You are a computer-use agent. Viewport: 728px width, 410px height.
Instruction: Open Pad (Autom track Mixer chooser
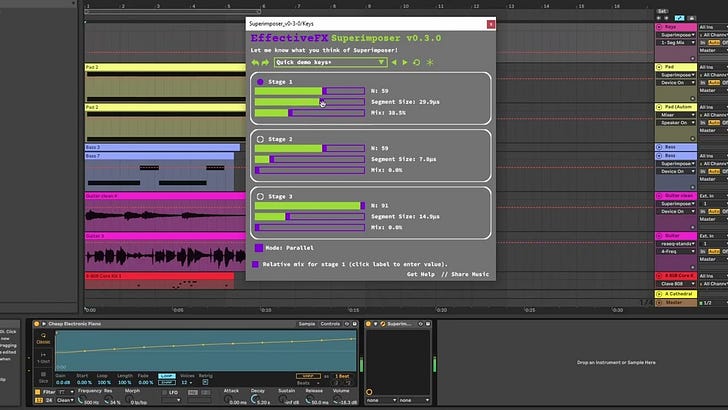coord(676,115)
